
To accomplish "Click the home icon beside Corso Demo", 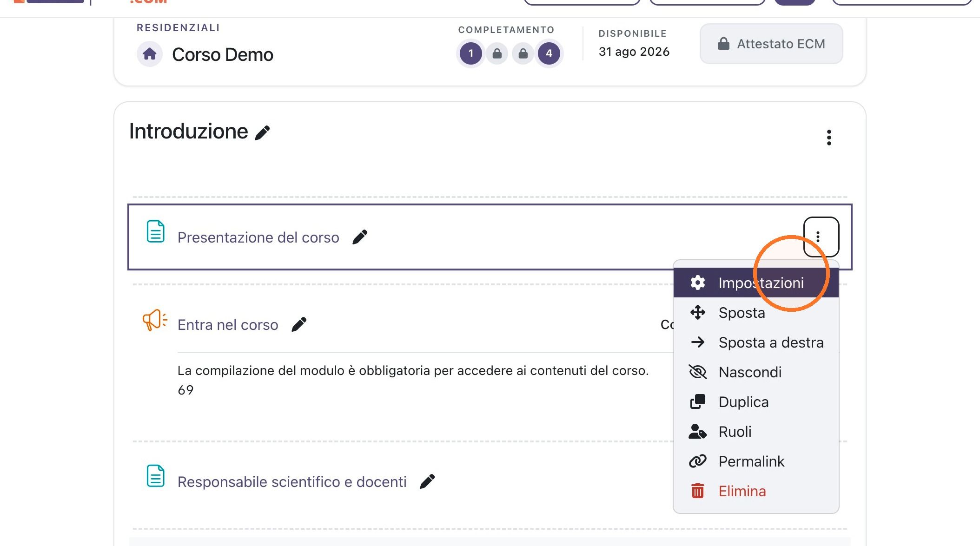I will 150,54.
